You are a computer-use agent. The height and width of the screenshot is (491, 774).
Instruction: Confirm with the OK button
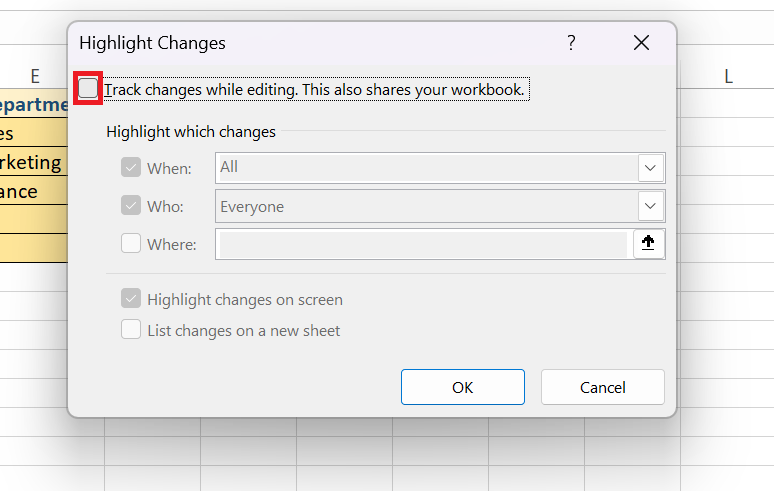463,387
